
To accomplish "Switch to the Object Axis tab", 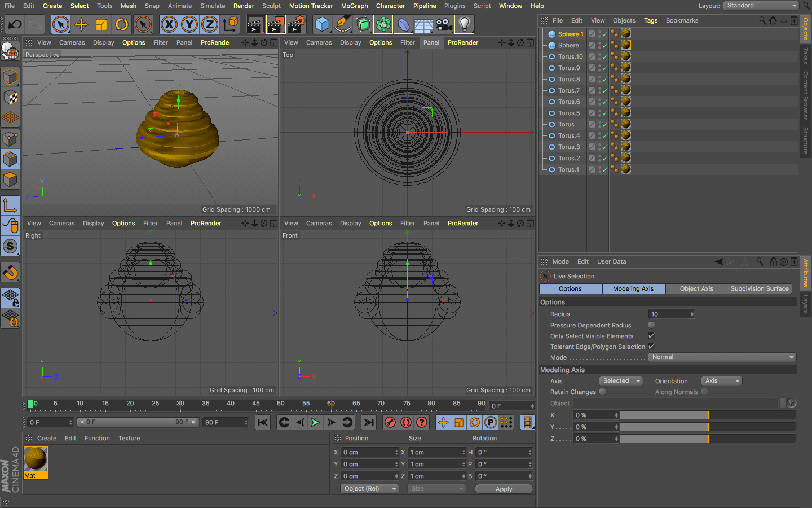I will [696, 288].
